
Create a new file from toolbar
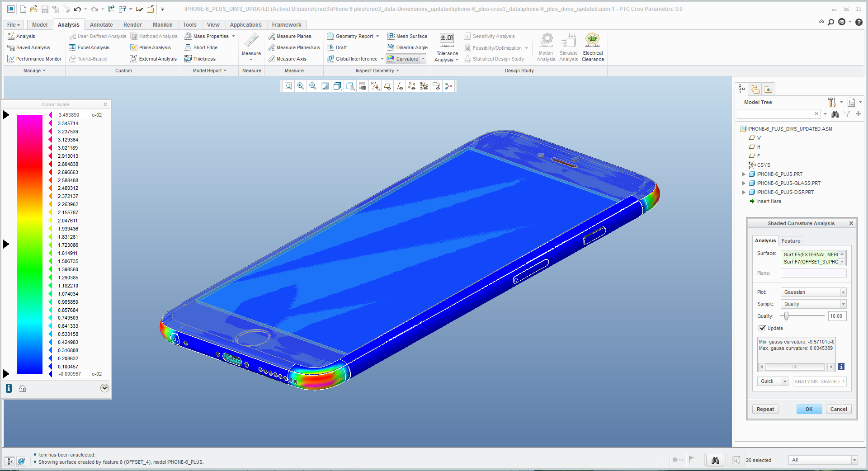(23, 9)
